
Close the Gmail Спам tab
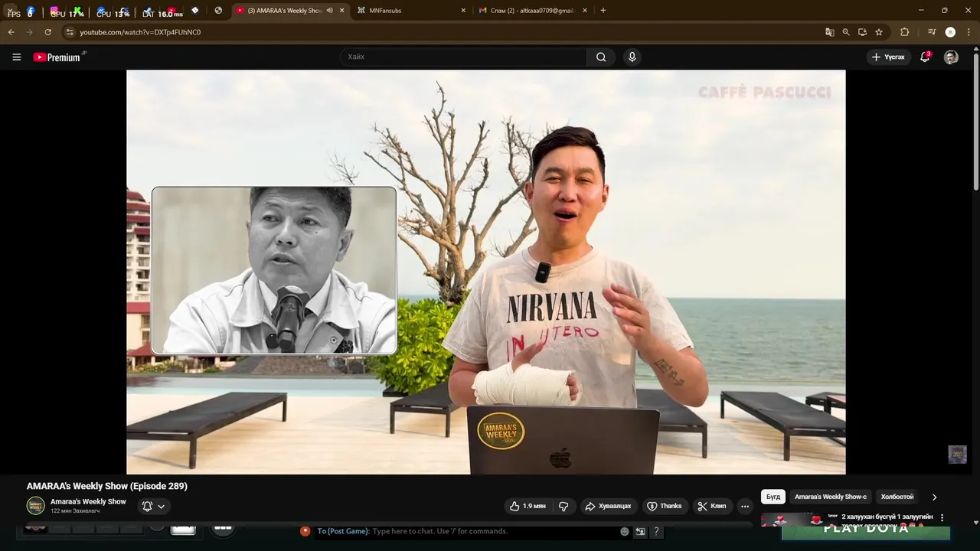point(585,11)
